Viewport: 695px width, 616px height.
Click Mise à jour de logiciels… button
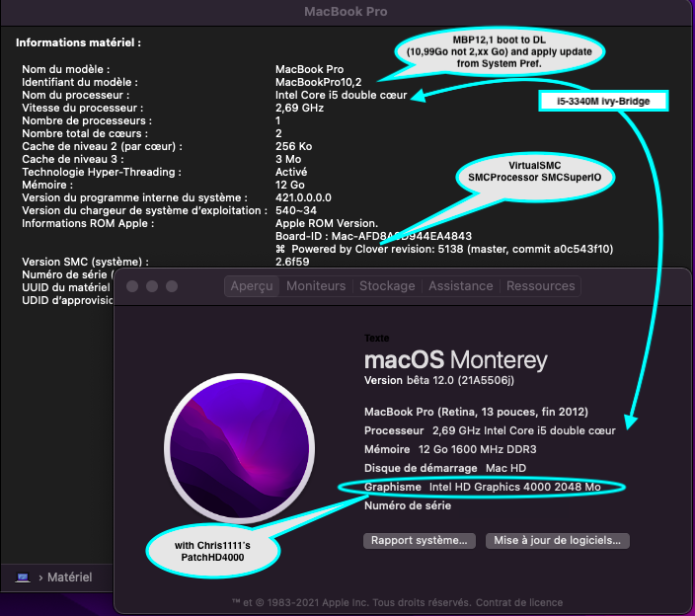(x=558, y=541)
